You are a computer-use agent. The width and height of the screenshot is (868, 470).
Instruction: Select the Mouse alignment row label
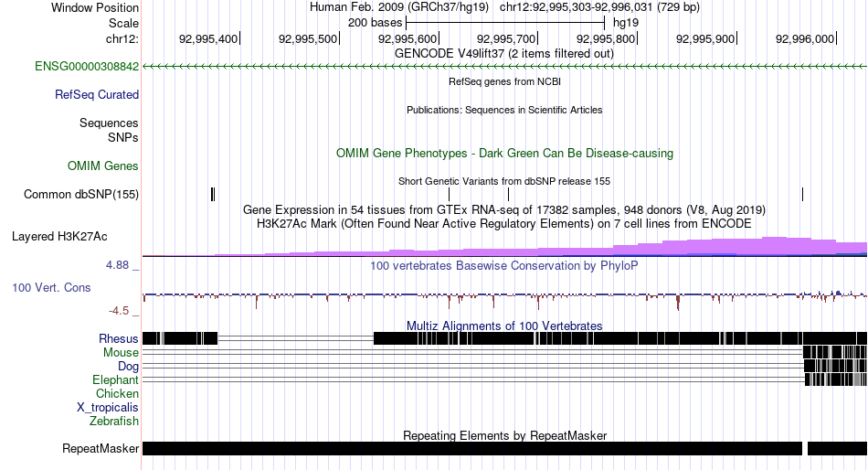[x=122, y=353]
